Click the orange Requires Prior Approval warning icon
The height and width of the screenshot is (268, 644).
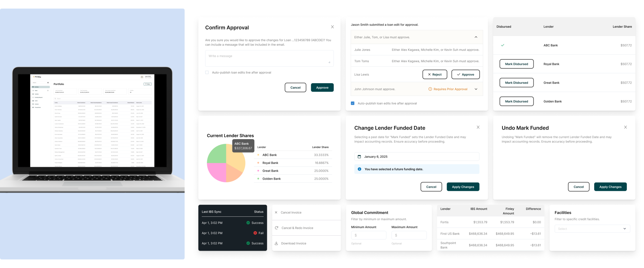[430, 89]
